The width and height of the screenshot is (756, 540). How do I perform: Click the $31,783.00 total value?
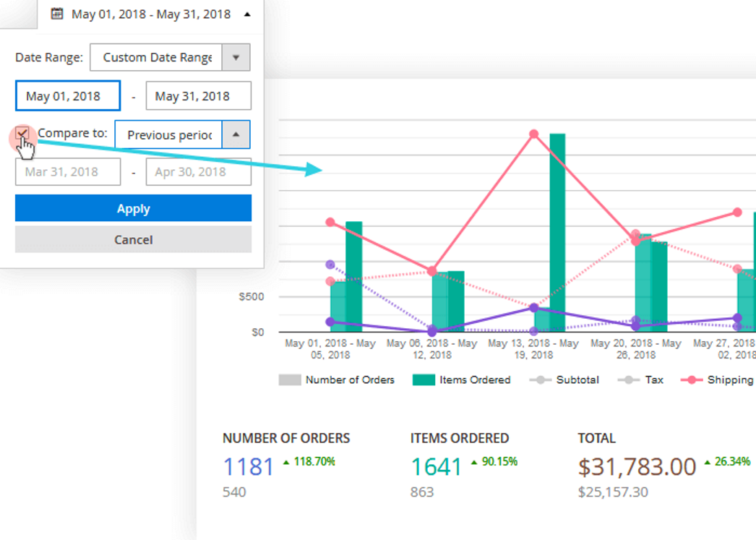click(x=637, y=467)
